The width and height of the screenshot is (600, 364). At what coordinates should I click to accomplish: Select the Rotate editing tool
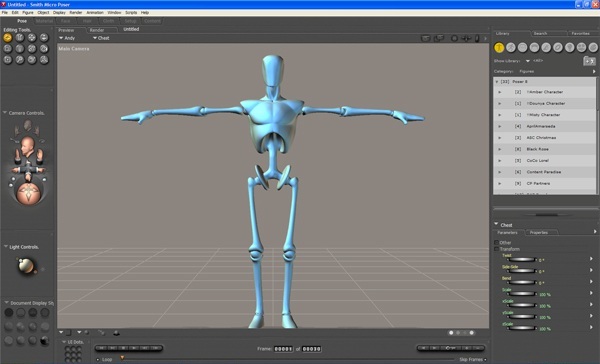pos(7,38)
